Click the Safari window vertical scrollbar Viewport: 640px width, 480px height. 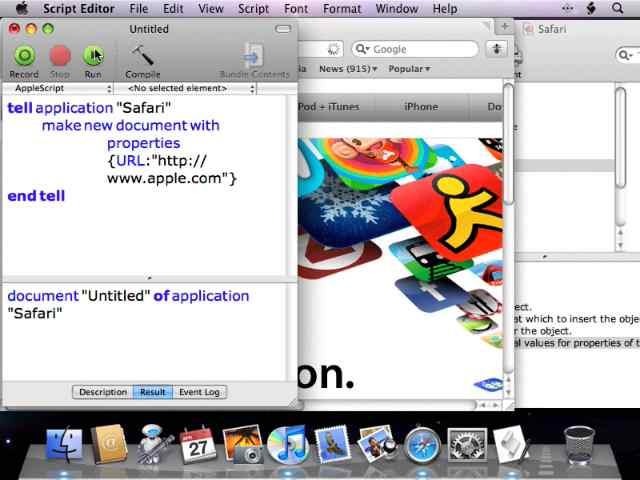[509, 143]
